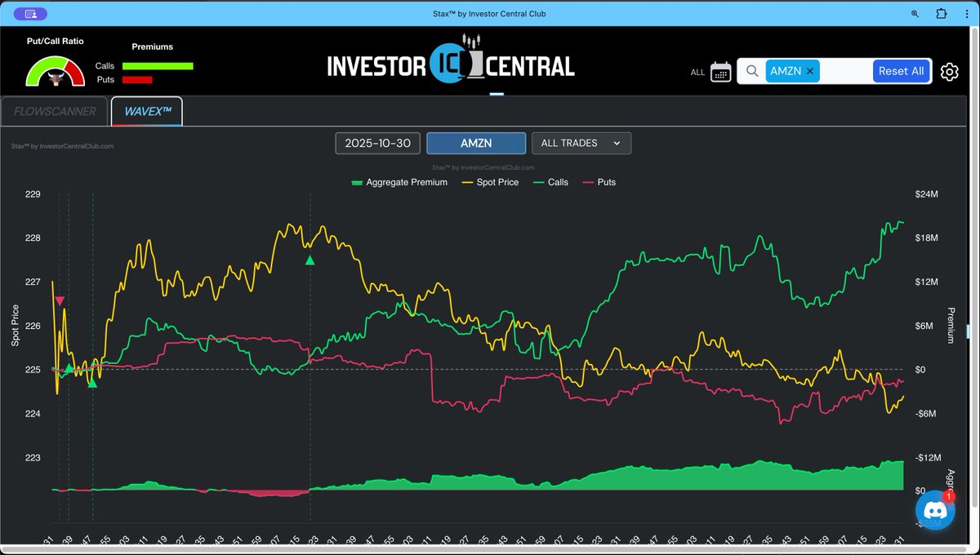Click the Put/Call Ratio bull gauge
The image size is (980, 555).
click(x=55, y=71)
